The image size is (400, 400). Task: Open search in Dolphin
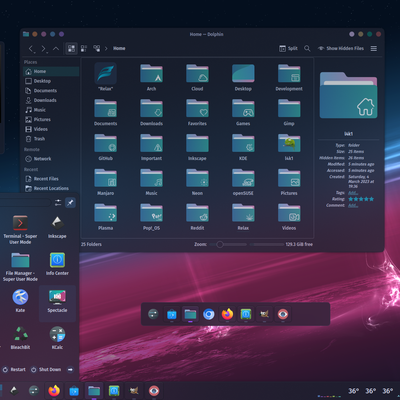tap(307, 49)
